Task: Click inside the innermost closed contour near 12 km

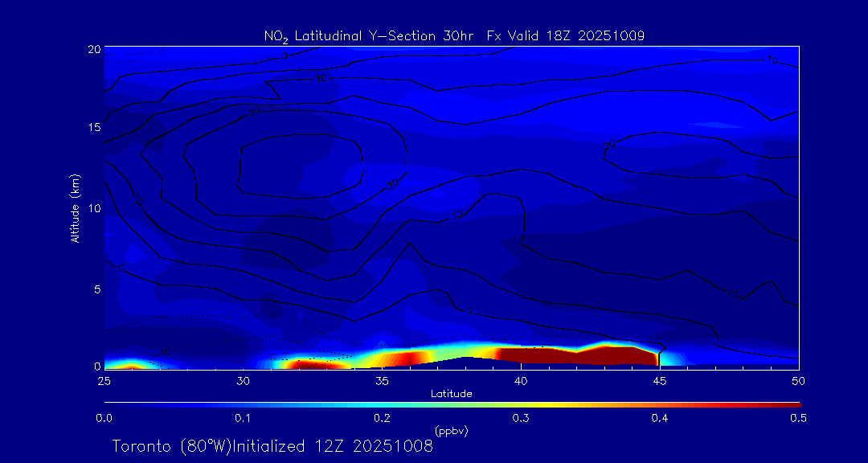Action: tap(297, 165)
